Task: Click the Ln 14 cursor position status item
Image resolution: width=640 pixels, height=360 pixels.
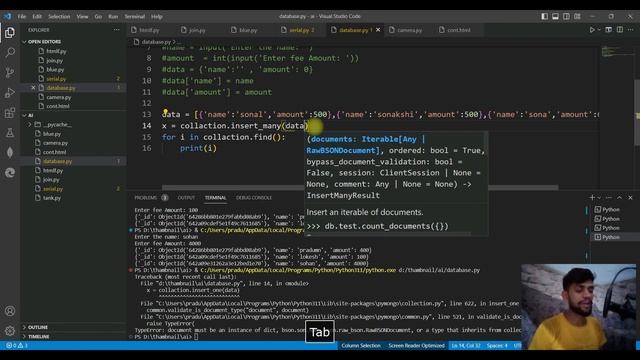Action: (x=466, y=346)
